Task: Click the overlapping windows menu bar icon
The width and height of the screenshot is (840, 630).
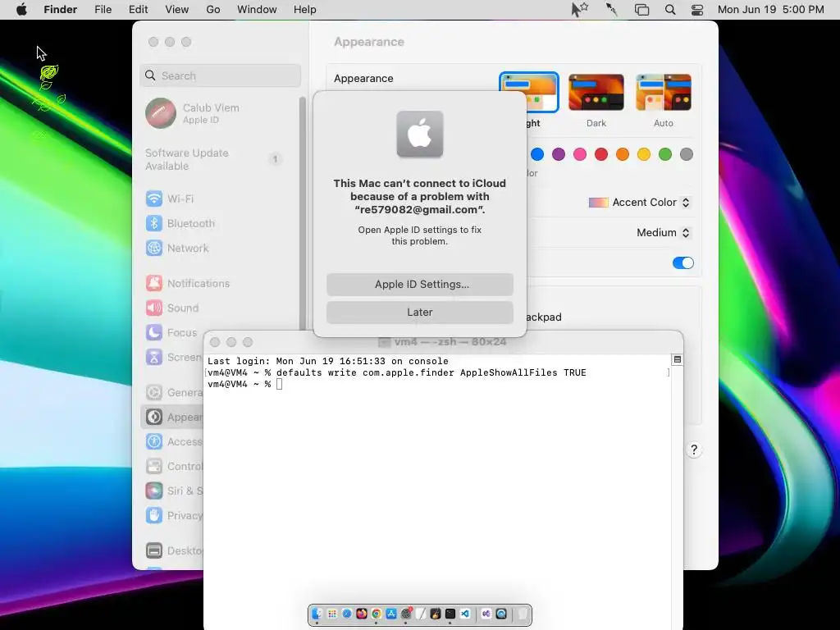Action: coord(641,10)
